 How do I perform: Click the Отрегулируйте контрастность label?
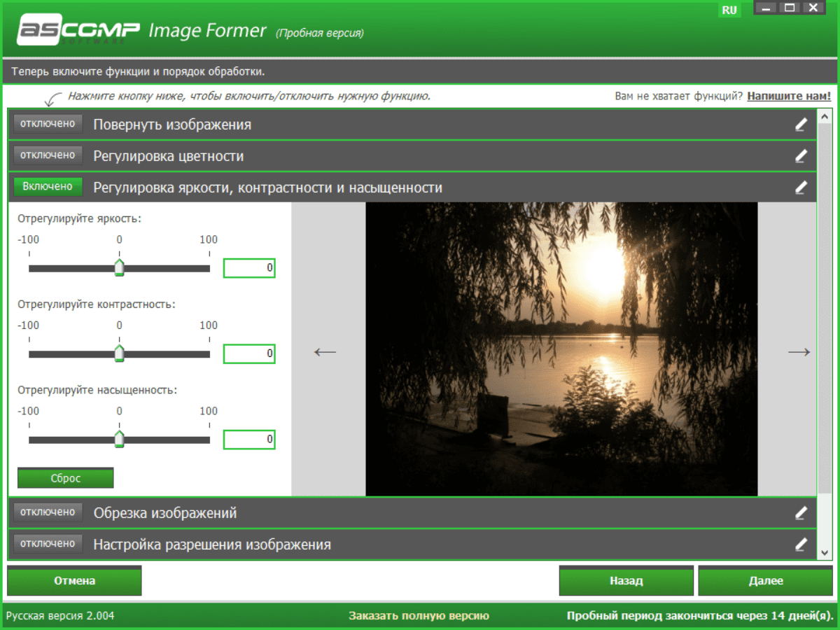click(97, 304)
